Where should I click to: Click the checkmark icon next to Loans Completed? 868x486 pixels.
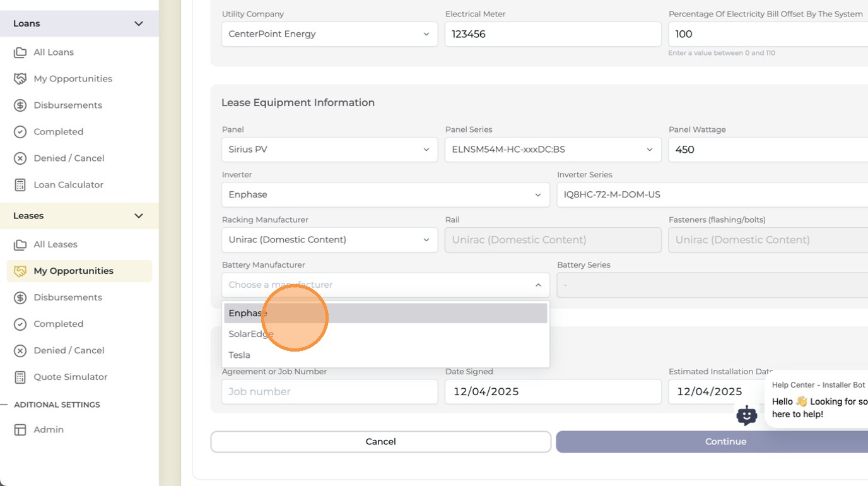pos(20,132)
